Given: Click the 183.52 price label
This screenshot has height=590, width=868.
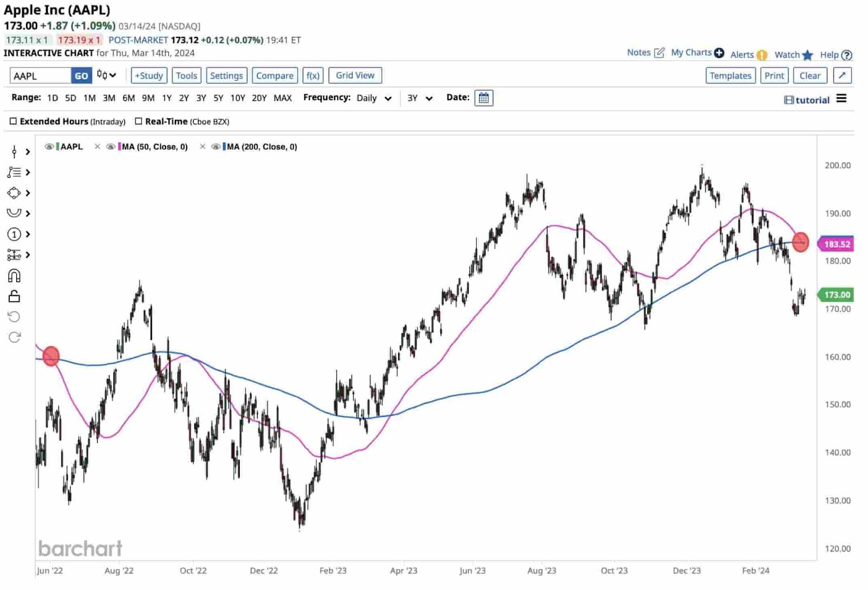Looking at the screenshot, I should pyautogui.click(x=836, y=244).
